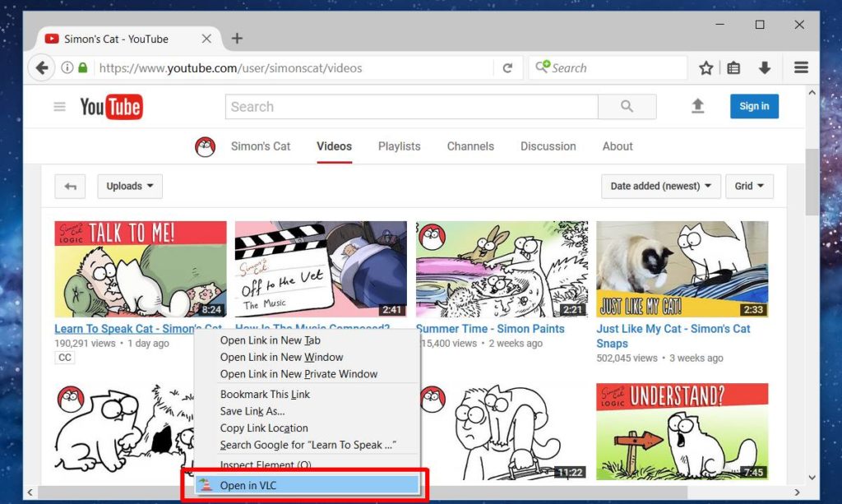Screen dimensions: 842x504
Task: Click the Off to the Vet thumbnail
Action: (321, 269)
